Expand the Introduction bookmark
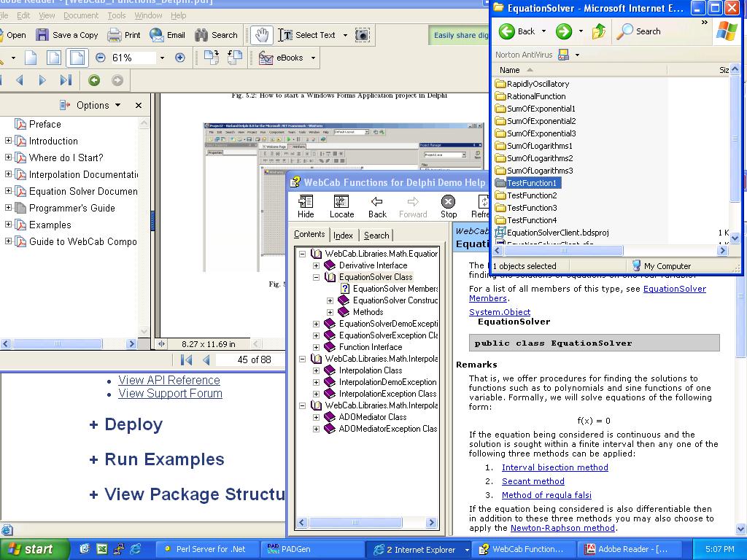Viewport: 747px width, 560px height. pyautogui.click(x=8, y=141)
